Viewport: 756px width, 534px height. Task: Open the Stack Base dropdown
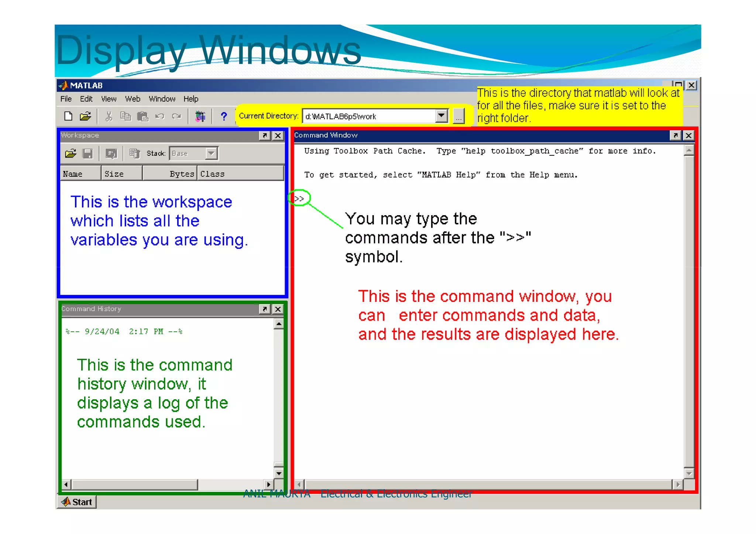point(211,154)
